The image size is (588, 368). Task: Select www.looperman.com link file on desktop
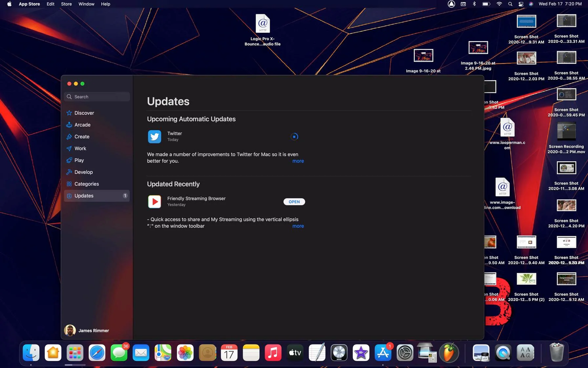pyautogui.click(x=507, y=134)
